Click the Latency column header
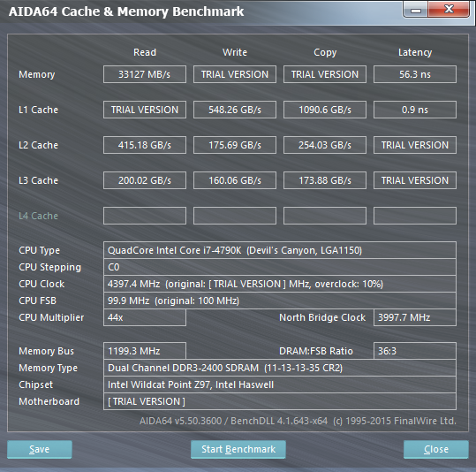Screen dimensions: 476x472 415,52
